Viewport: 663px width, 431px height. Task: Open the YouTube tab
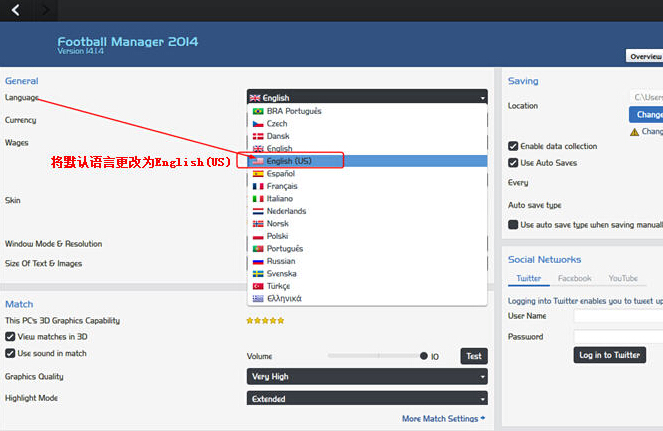623,278
